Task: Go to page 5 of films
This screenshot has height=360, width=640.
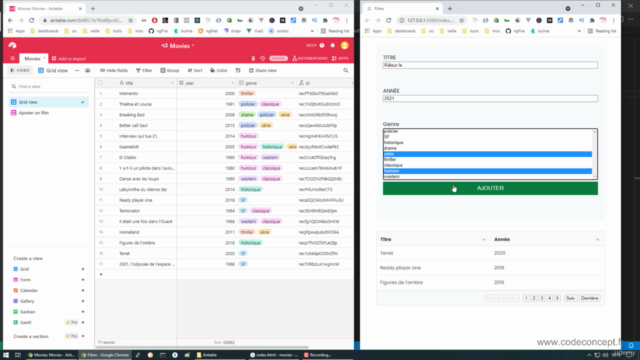Action: 557,298
